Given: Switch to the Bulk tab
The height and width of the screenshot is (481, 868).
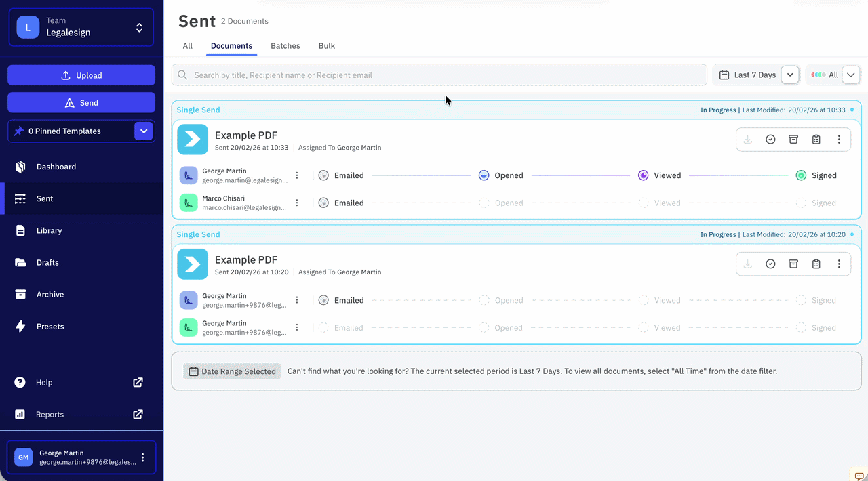Looking at the screenshot, I should click(x=327, y=46).
